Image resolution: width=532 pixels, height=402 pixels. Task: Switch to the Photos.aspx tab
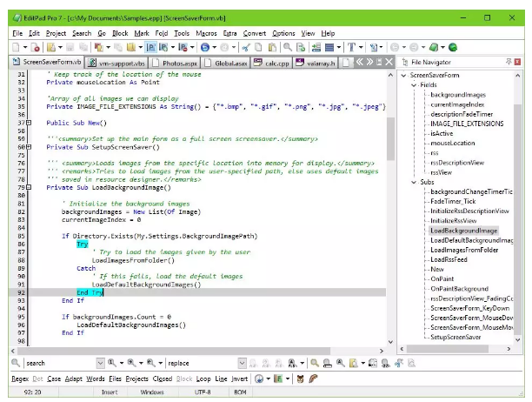tap(175, 64)
